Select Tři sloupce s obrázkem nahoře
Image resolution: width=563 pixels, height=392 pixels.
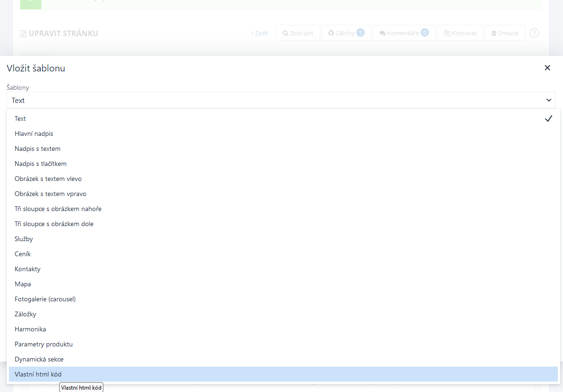click(x=58, y=209)
